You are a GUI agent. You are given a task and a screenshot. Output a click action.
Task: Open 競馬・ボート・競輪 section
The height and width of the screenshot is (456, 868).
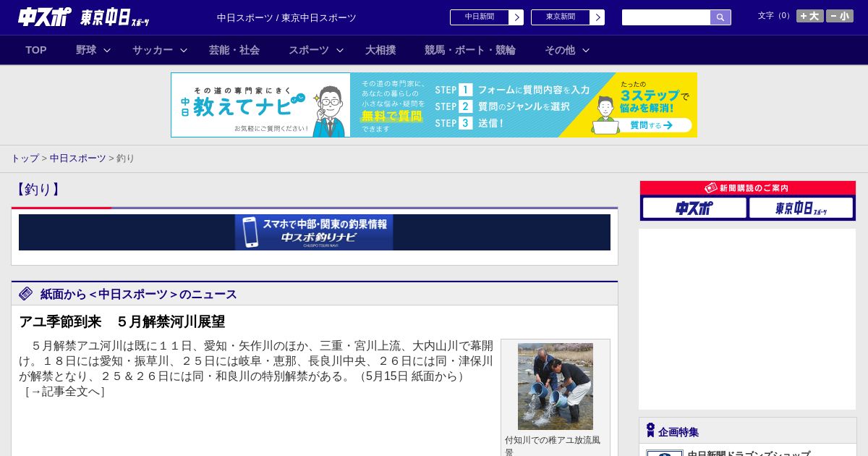click(470, 50)
